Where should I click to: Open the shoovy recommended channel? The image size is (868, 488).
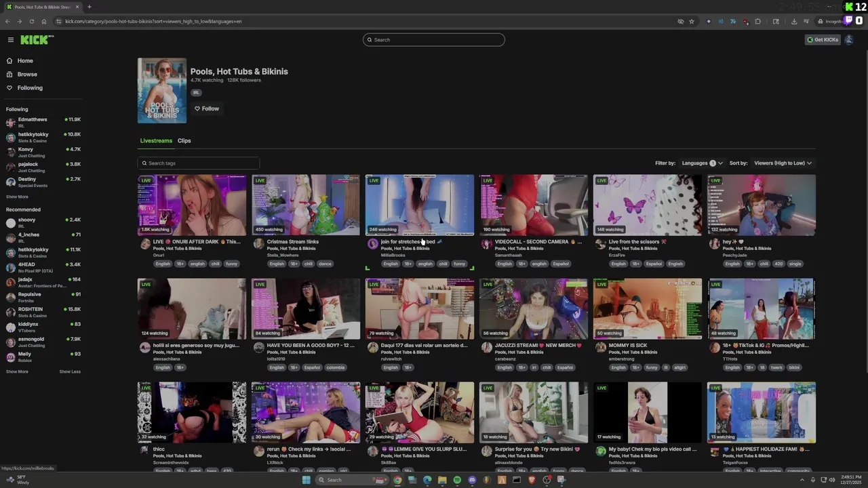43,222
